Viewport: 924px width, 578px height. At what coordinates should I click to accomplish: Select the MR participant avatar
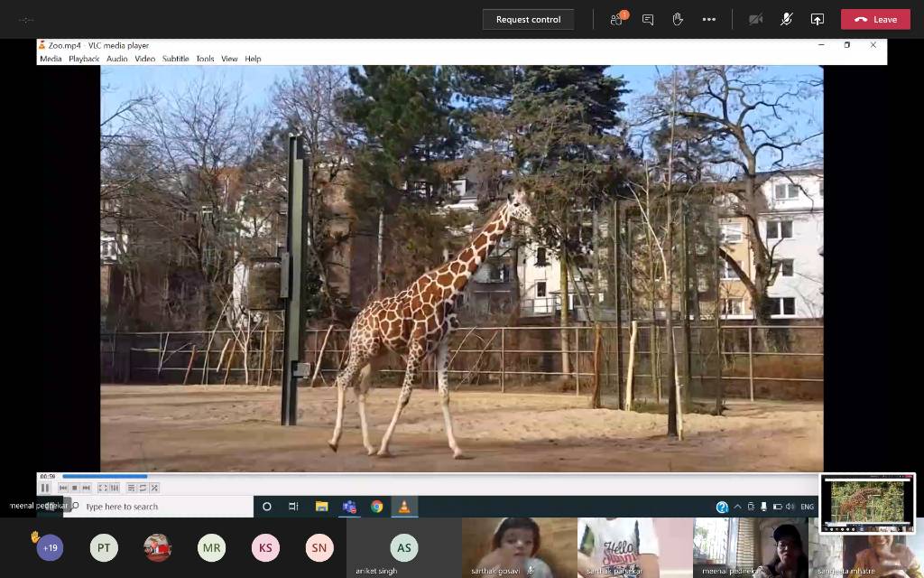pos(211,548)
